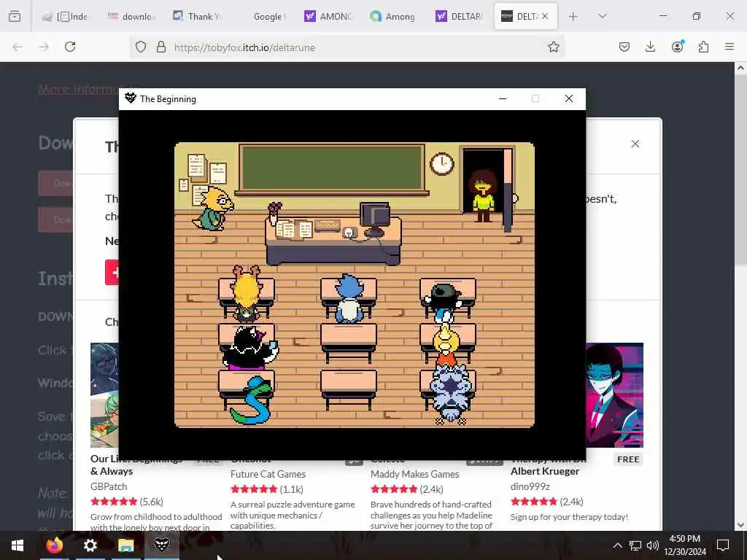
Task: Click star rating with (5.6k) reviews
Action: pos(127,502)
